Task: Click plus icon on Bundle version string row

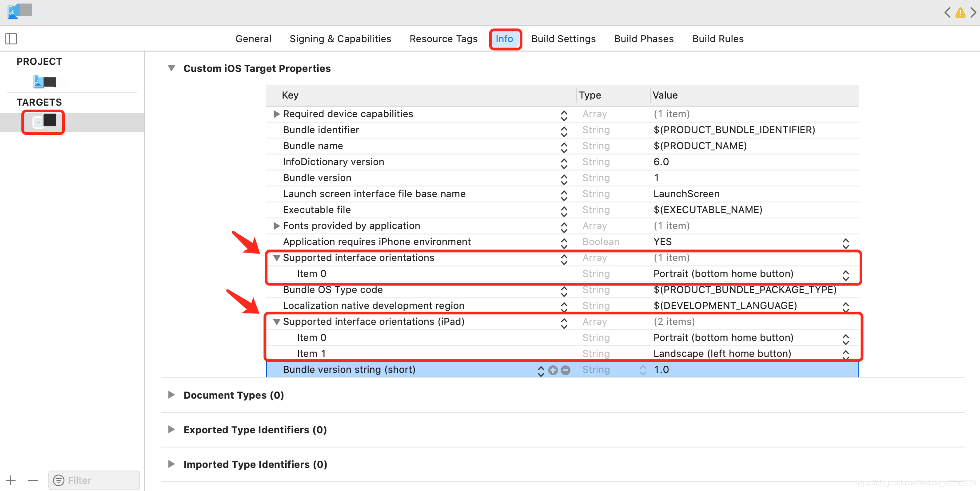Action: coord(553,370)
